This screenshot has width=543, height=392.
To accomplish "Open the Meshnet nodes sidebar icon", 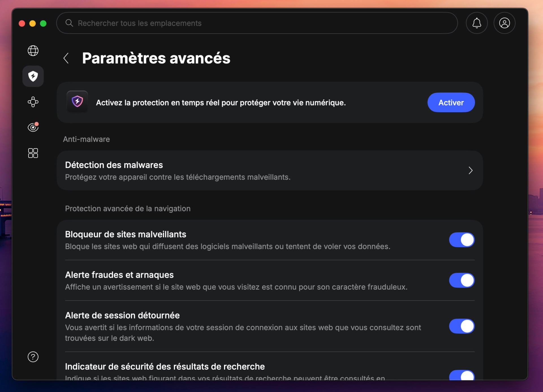I will click(33, 102).
